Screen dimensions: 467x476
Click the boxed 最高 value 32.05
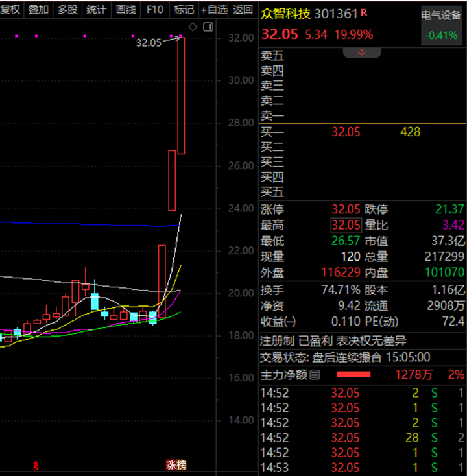click(x=346, y=225)
